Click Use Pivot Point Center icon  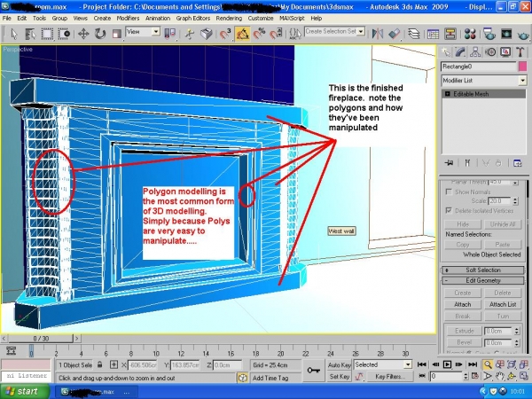pyautogui.click(x=169, y=34)
